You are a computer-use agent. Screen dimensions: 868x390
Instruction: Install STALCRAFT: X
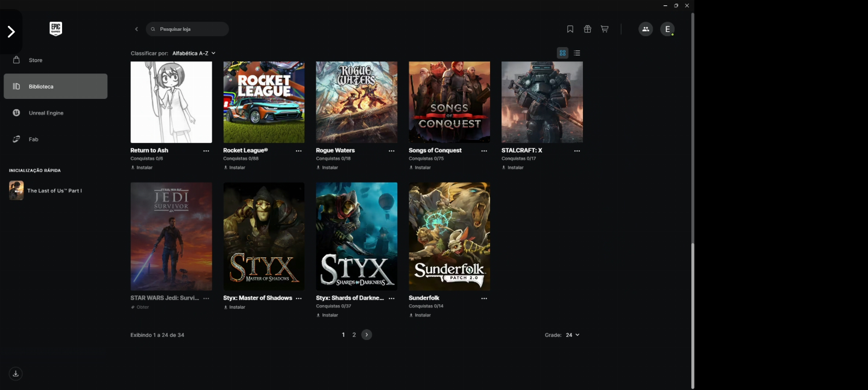pos(513,168)
